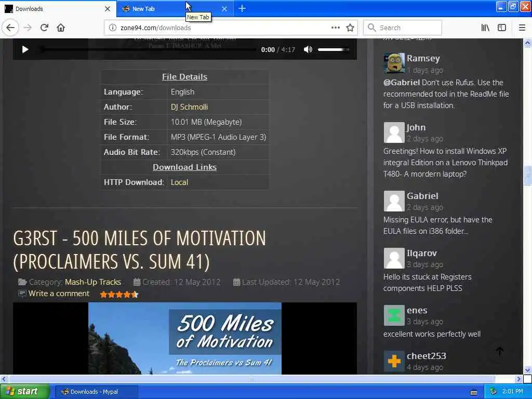
Task: Select Downloads - Mypal taskbar button
Action: pos(96,392)
